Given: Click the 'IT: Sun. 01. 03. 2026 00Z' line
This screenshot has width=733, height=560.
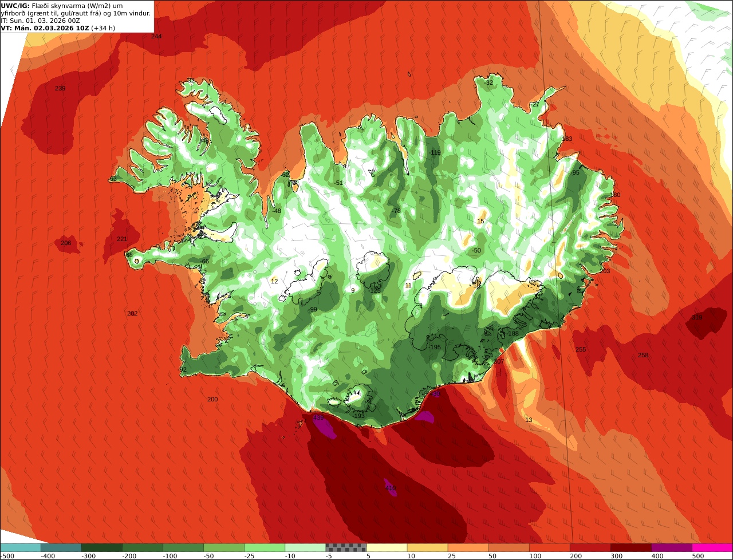Looking at the screenshot, I should [40, 21].
